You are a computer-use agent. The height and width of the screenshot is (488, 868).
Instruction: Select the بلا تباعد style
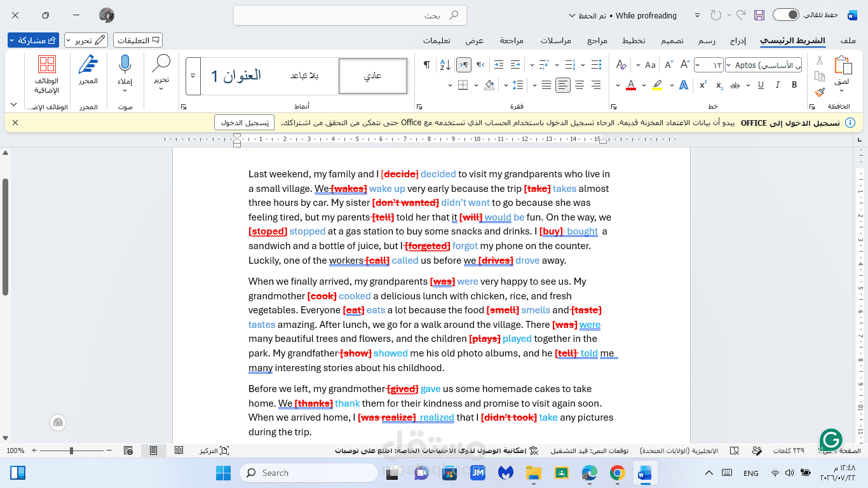click(x=304, y=76)
